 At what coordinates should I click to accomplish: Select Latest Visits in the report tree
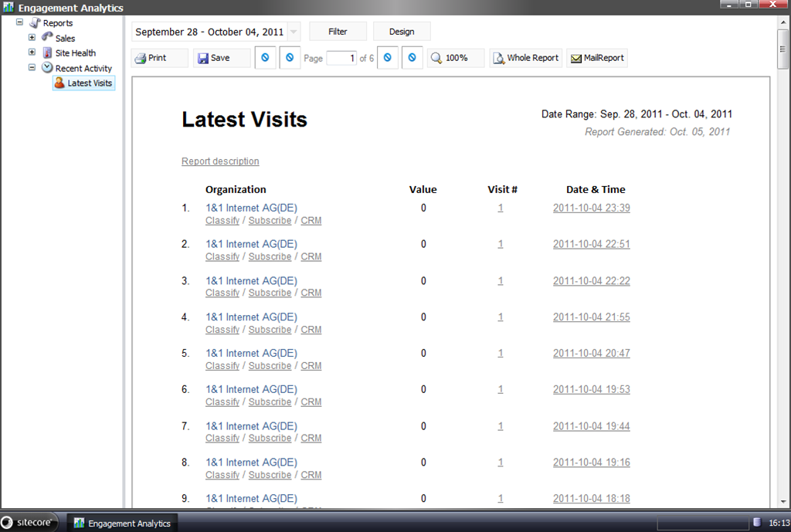click(90, 83)
